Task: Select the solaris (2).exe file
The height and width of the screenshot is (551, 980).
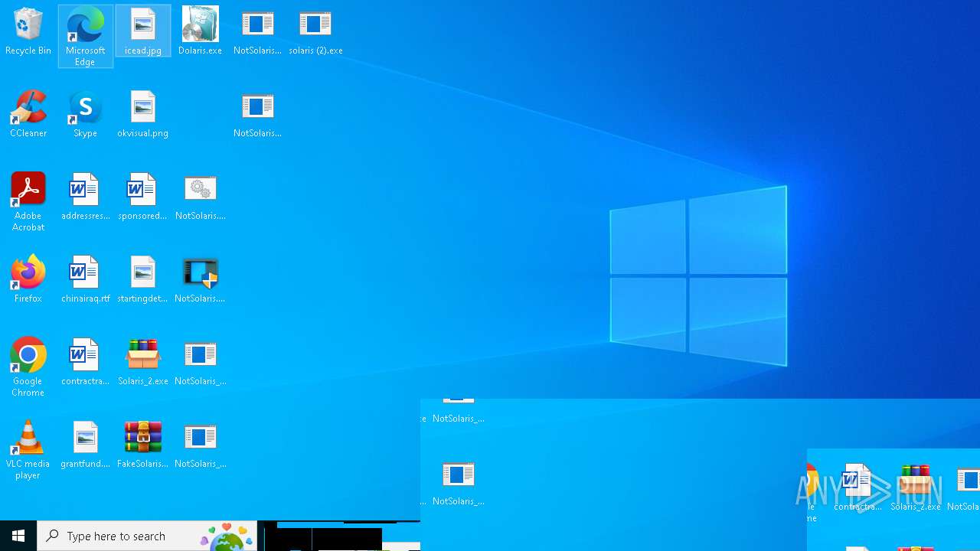Action: [315, 32]
